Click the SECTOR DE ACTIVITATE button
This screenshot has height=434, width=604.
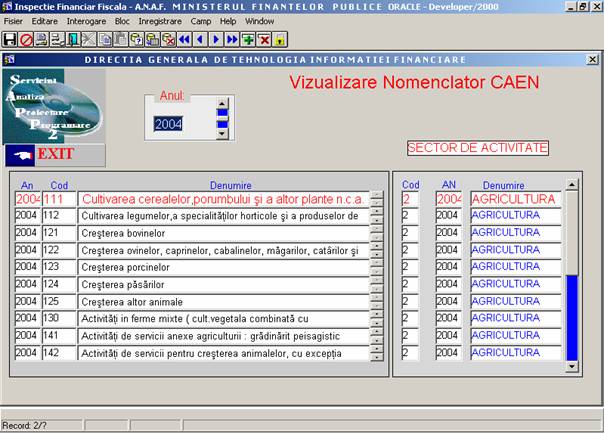coord(477,148)
